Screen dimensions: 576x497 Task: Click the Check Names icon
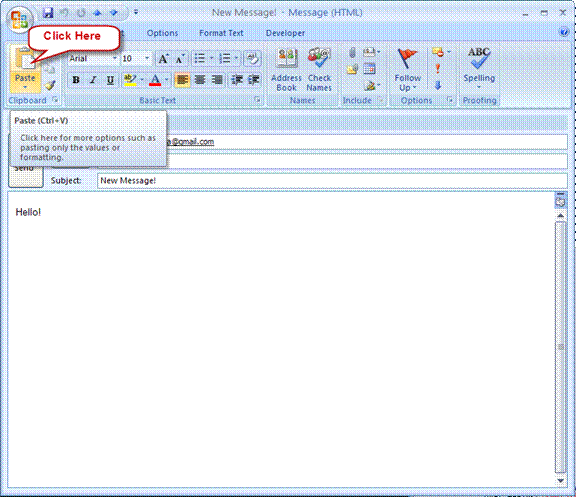(319, 69)
